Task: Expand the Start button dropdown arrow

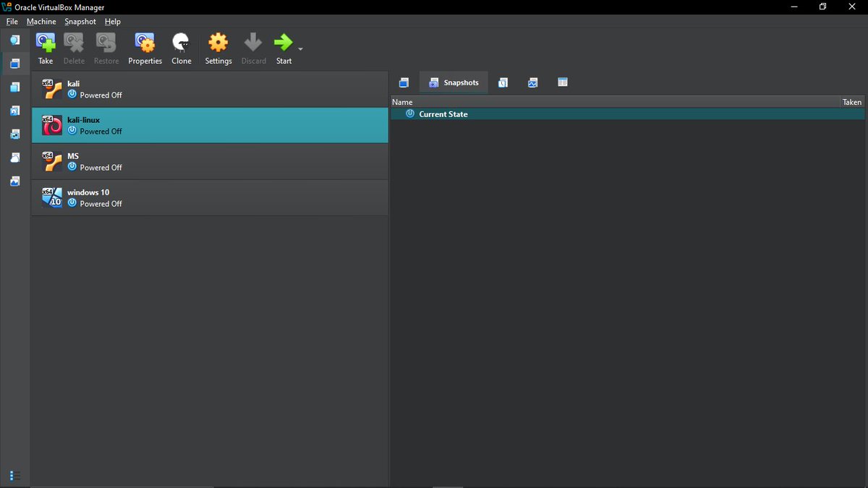Action: click(x=300, y=49)
